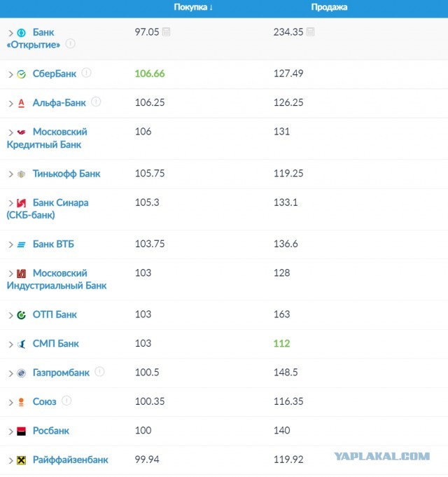Click the 136.6 sell rate value
Screen dimensions: 448x477
(286, 244)
